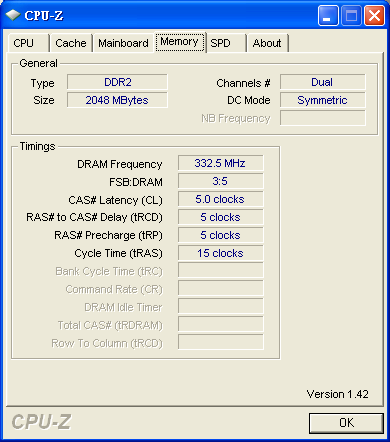Click the empty Total CAS# (tRDRAM) field
Viewport: 390px width, 442px height.
[220, 324]
